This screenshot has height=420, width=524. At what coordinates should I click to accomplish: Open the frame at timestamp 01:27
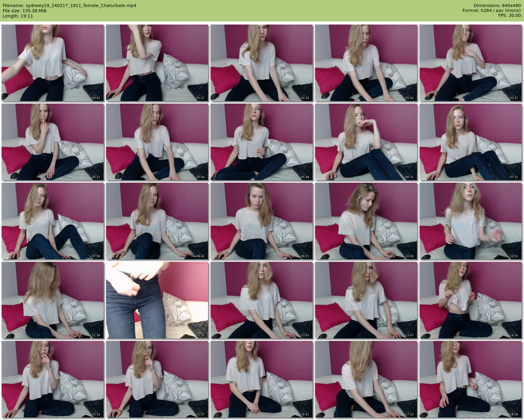pyautogui.click(x=157, y=63)
